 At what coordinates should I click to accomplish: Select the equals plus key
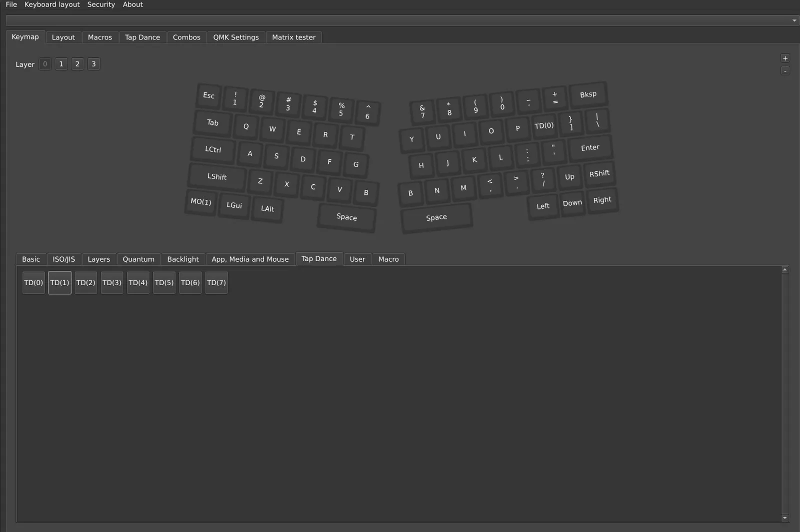[x=555, y=98]
